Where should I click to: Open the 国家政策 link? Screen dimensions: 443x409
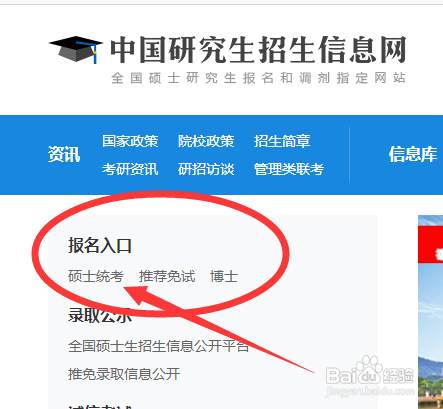click(130, 141)
